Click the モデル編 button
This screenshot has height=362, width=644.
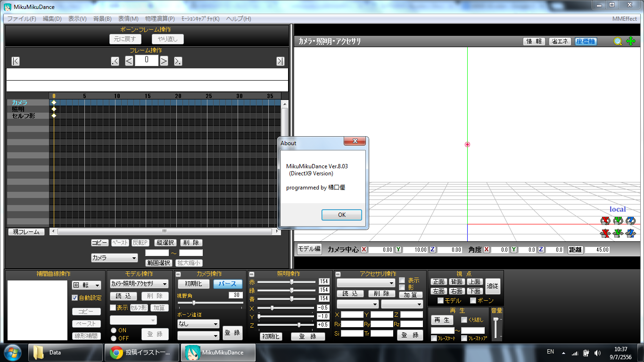point(309,249)
